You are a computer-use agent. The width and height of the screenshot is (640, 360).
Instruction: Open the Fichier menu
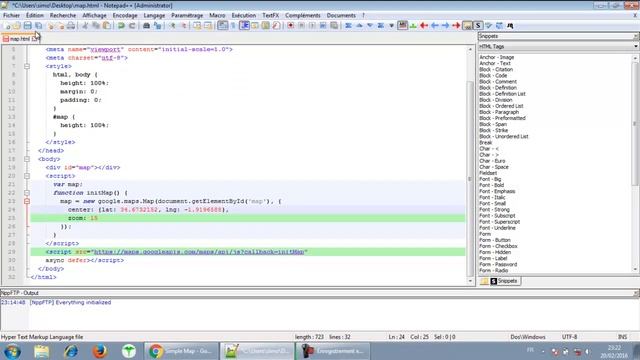[11, 16]
